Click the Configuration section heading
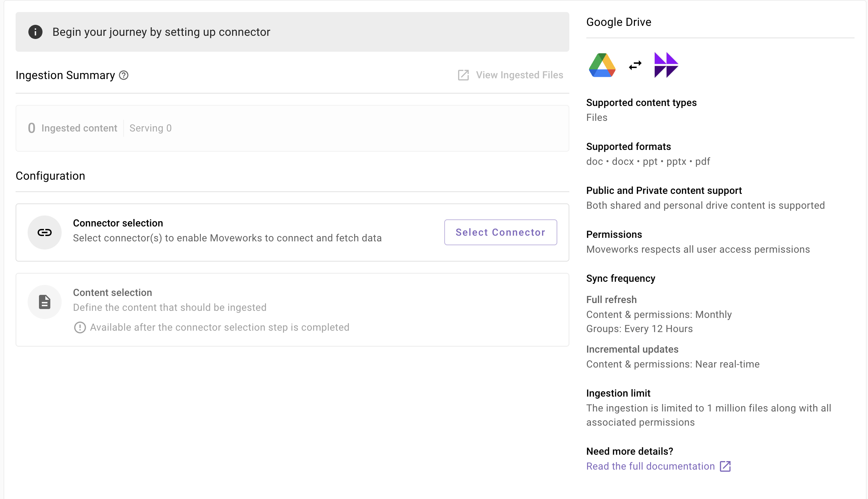 pyautogui.click(x=50, y=176)
